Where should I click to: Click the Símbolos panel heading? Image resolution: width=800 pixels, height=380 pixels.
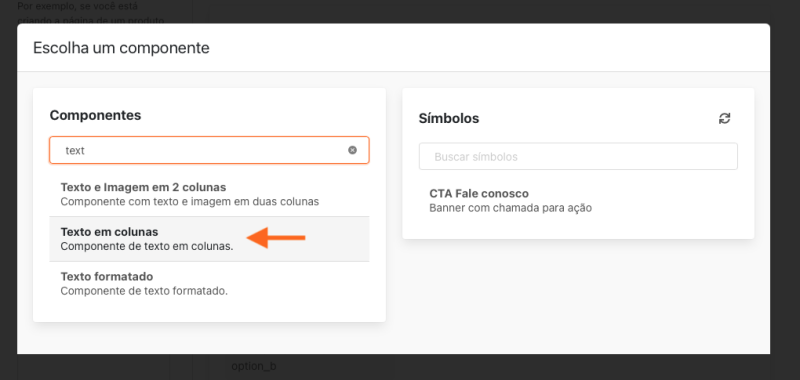(x=449, y=118)
